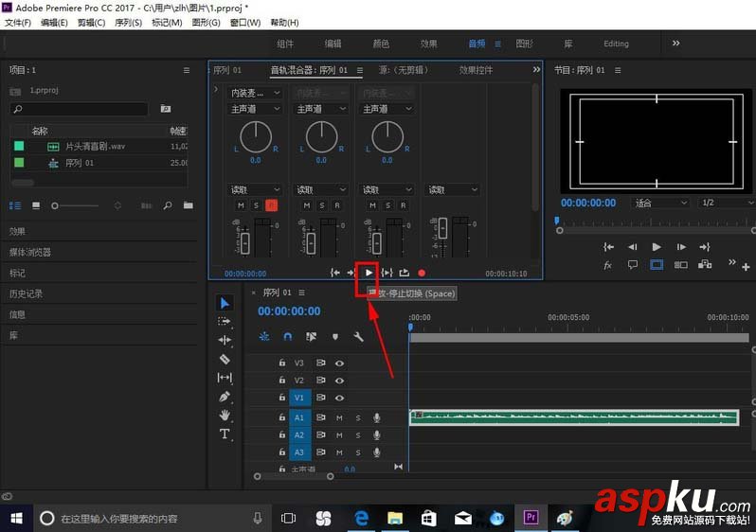Open first channel automation mode dropdown
This screenshot has height=532, width=756.
tap(255, 190)
